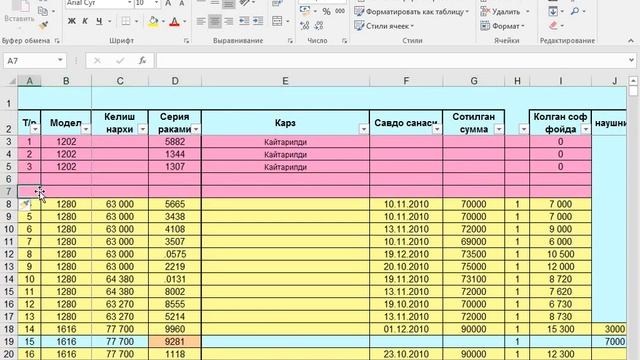This screenshot has width=640, height=360.
Task: Open Выравнивание group dialog launcher
Action: coord(290,41)
